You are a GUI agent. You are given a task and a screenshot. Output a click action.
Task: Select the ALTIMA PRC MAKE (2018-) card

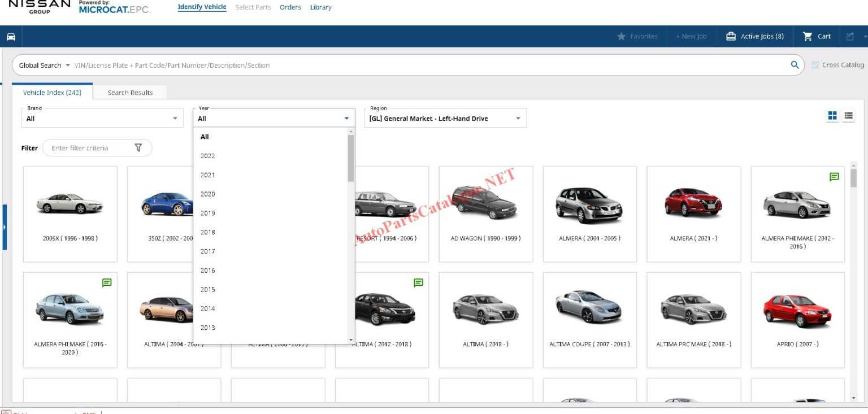tap(694, 320)
